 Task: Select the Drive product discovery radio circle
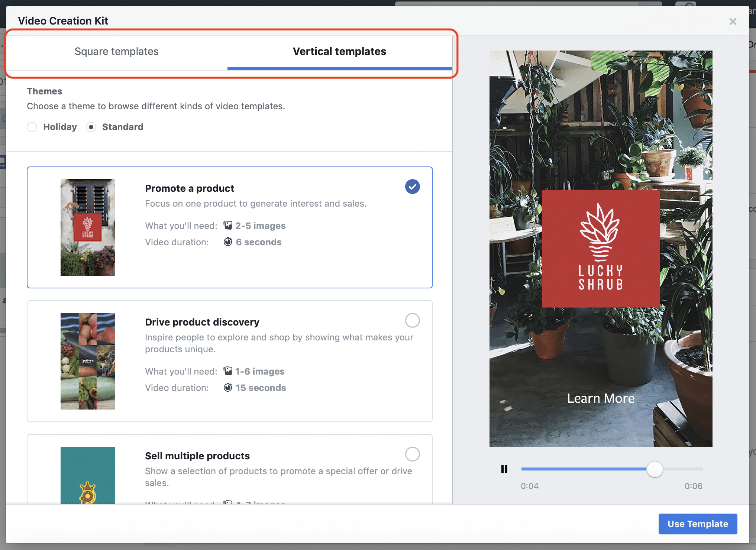point(413,320)
